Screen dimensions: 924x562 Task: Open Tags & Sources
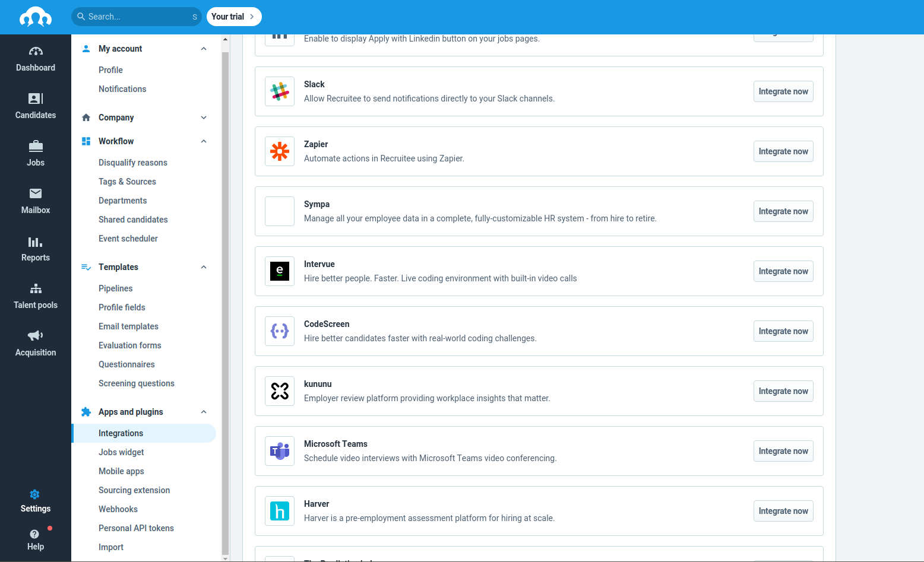127,182
